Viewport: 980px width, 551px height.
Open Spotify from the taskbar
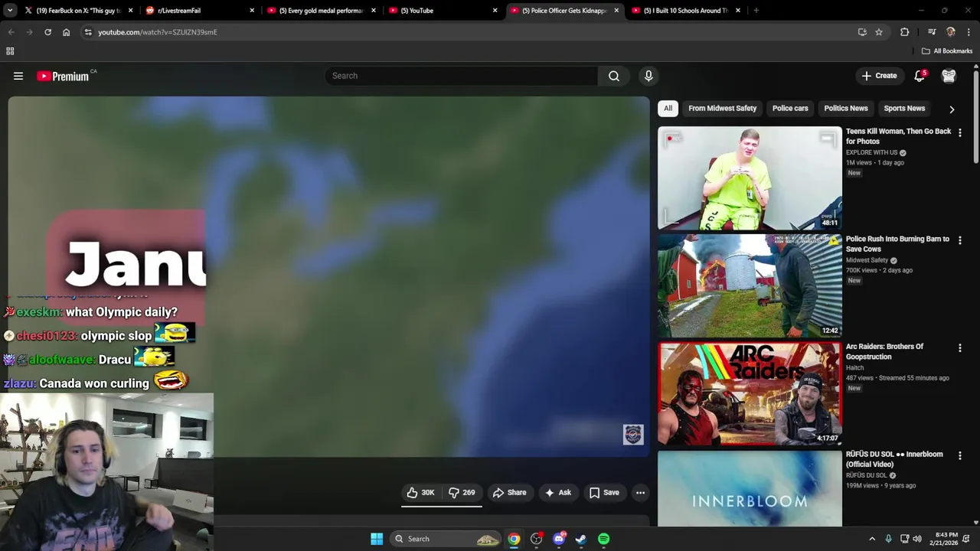coord(603,539)
